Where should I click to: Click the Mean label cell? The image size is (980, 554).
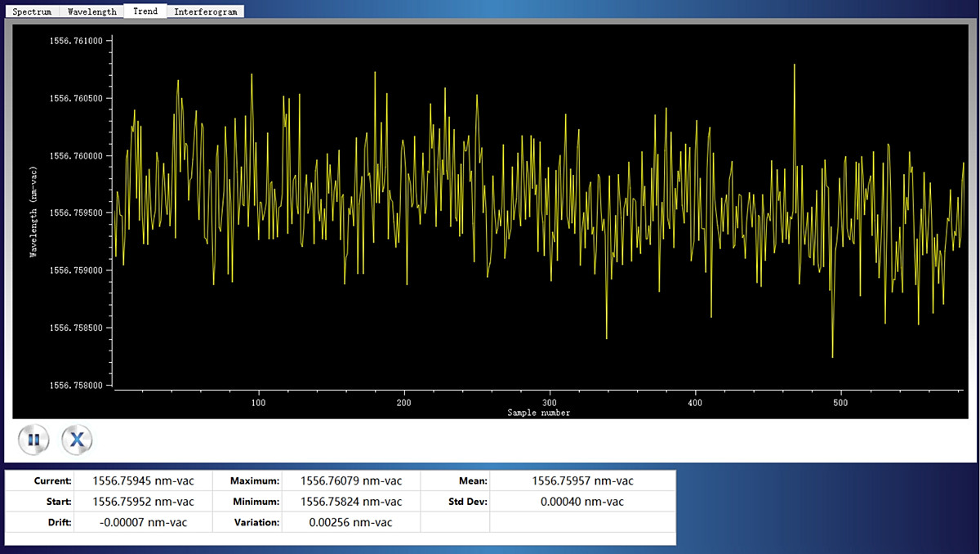click(455, 480)
